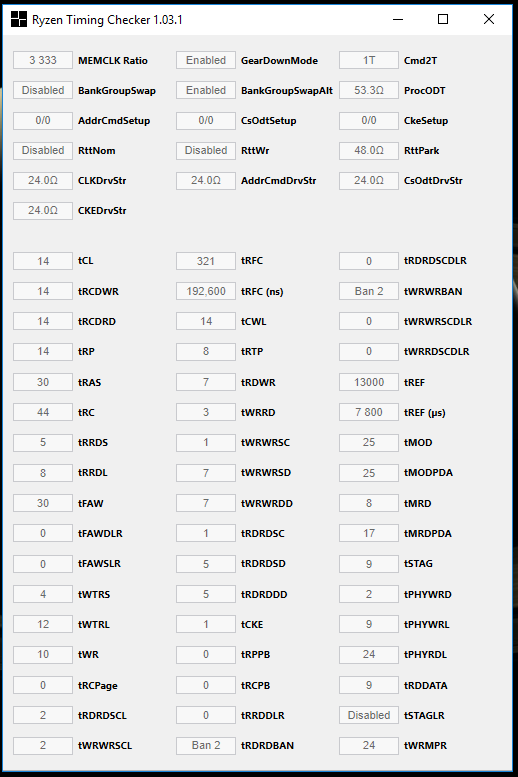518x777 pixels.
Task: Select the BankGroupSwap Disabled field
Action: (43, 90)
